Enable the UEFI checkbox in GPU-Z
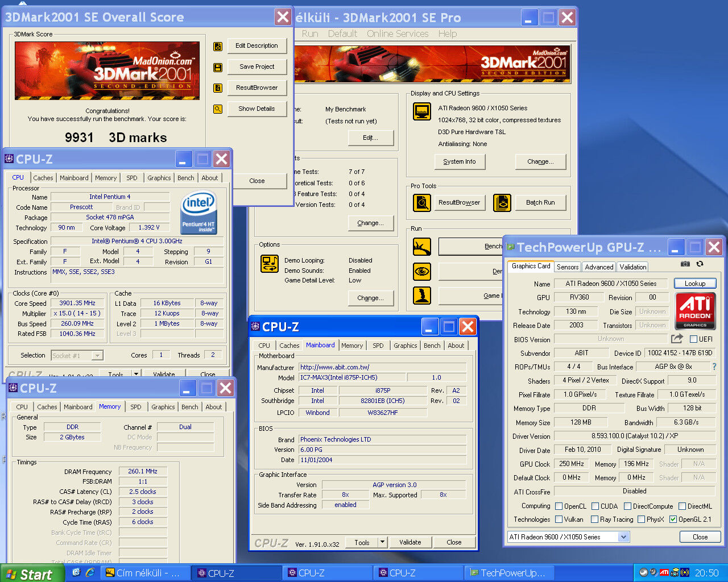 tap(693, 339)
